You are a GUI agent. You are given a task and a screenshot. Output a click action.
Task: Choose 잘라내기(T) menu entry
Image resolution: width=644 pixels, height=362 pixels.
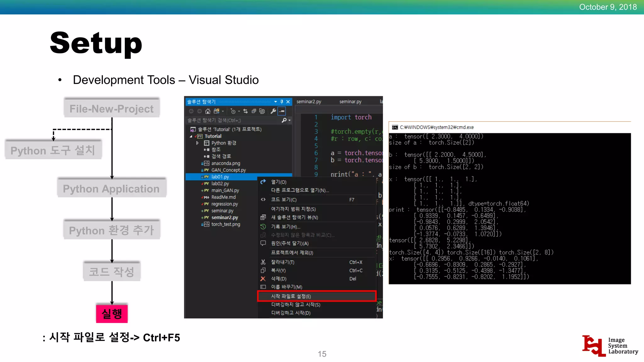[x=317, y=262]
